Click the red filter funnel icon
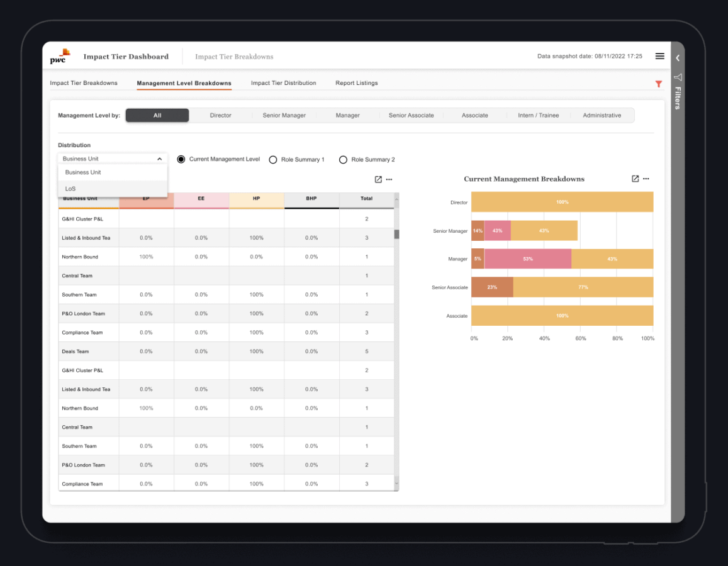Image resolution: width=728 pixels, height=566 pixels. pos(659,84)
